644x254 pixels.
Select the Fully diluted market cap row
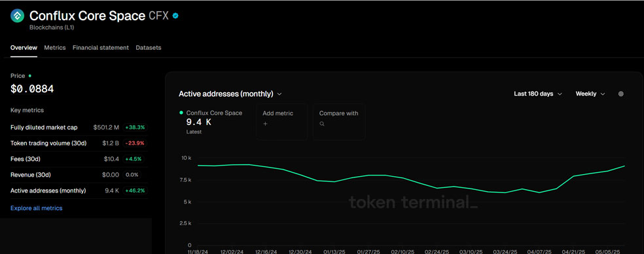point(79,128)
